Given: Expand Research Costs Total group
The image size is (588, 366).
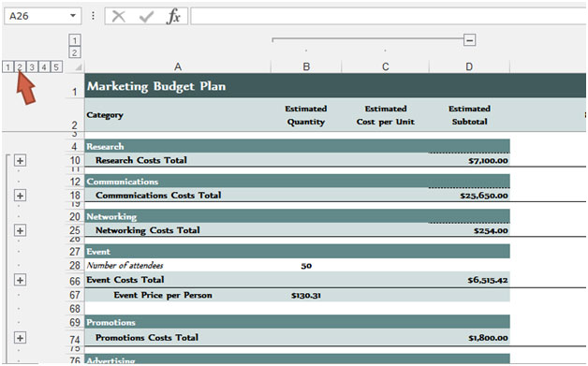Looking at the screenshot, I should click(x=20, y=161).
